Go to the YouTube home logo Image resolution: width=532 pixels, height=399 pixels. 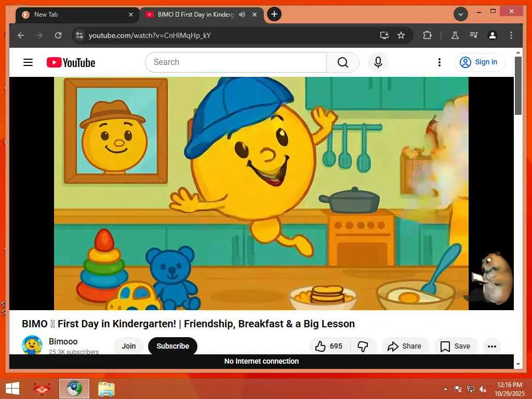(71, 62)
